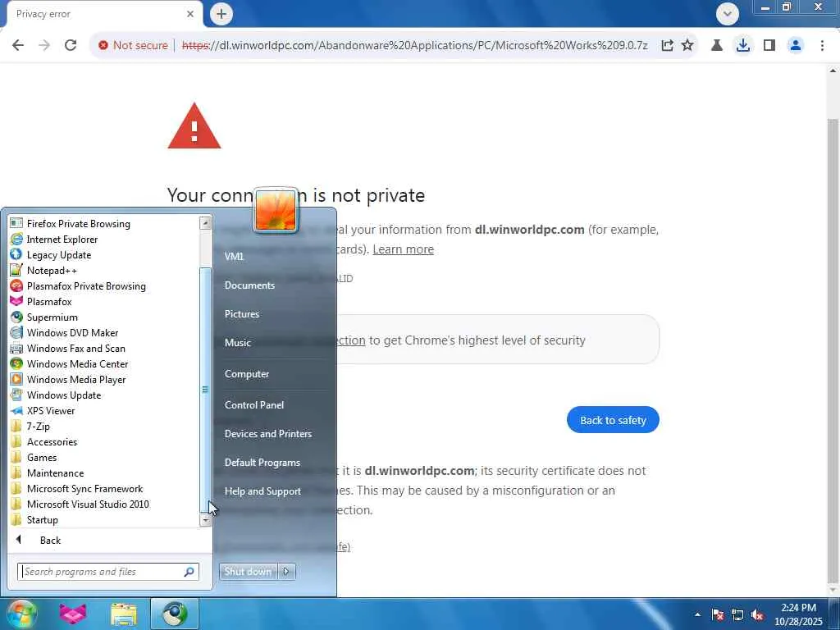Click the Windows DVD Maker icon
The height and width of the screenshot is (630, 840).
tap(16, 333)
